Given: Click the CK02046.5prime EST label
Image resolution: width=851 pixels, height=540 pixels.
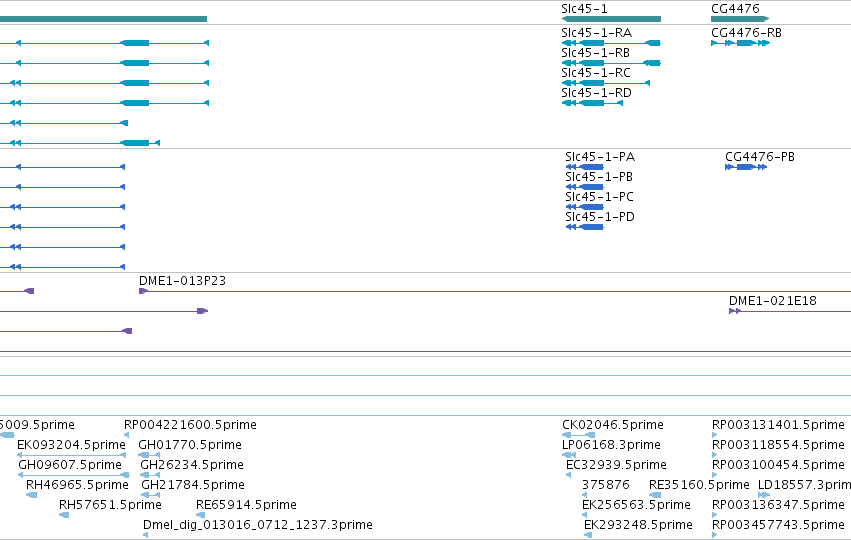Looking at the screenshot, I should pos(613,425).
